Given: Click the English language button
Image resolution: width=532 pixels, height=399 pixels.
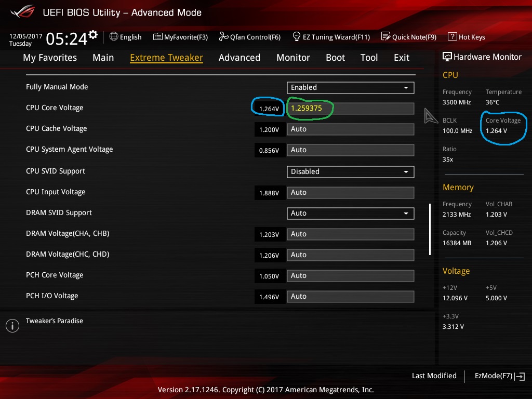Looking at the screenshot, I should (x=130, y=37).
